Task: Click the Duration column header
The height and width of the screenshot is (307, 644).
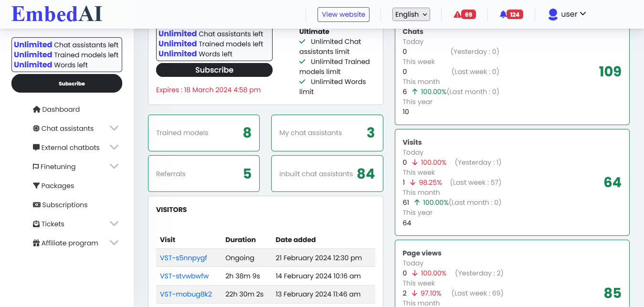Action: tap(241, 240)
